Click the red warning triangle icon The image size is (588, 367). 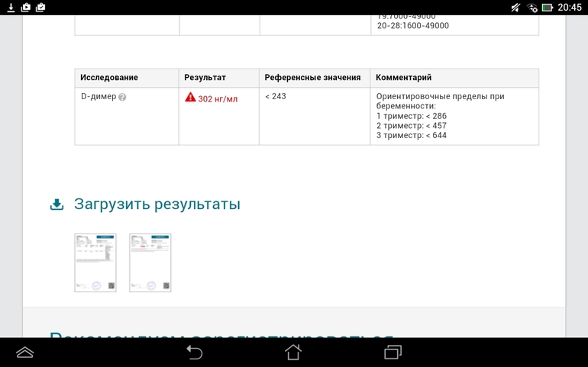coord(190,98)
